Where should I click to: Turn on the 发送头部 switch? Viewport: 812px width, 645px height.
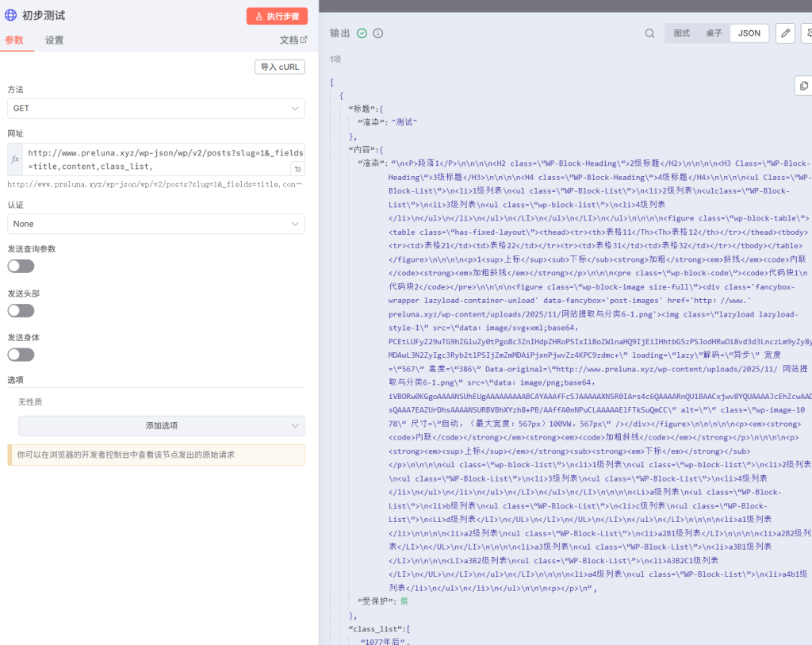point(21,310)
